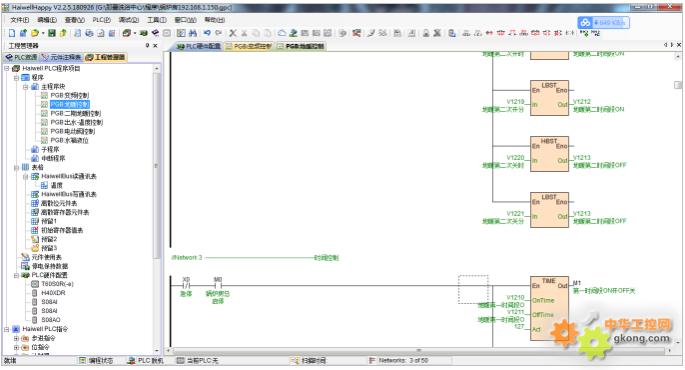This screenshot has height=370, width=685.
Task: Select the HBST instruction block in ladder
Action: pyautogui.click(x=549, y=154)
